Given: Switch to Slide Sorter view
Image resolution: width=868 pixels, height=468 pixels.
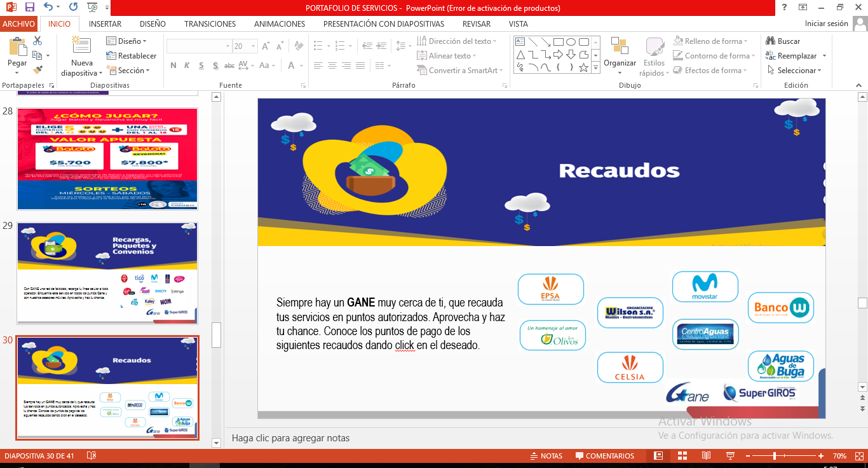Looking at the screenshot, I should 682,456.
